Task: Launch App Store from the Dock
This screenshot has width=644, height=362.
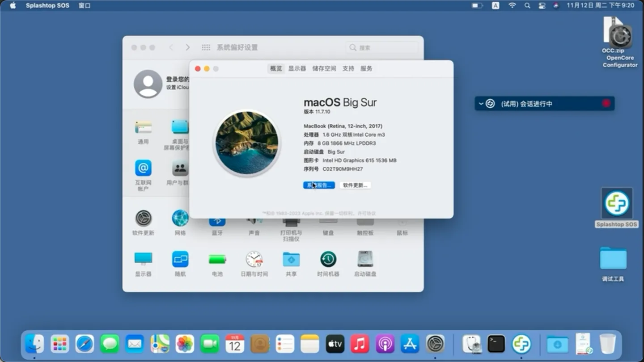Action: (411, 343)
